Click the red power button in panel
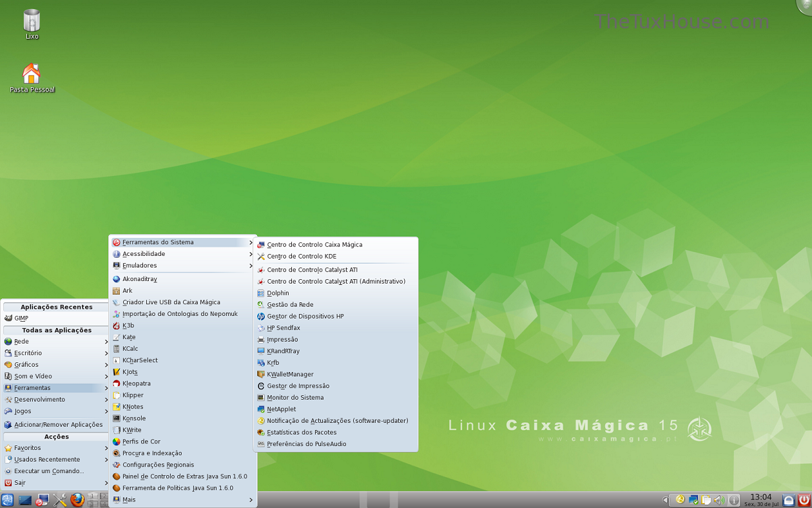 [804, 500]
